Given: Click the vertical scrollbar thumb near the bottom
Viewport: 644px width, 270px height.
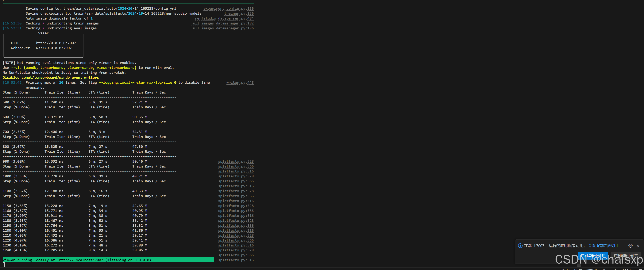Looking at the screenshot, I should click(x=579, y=265).
